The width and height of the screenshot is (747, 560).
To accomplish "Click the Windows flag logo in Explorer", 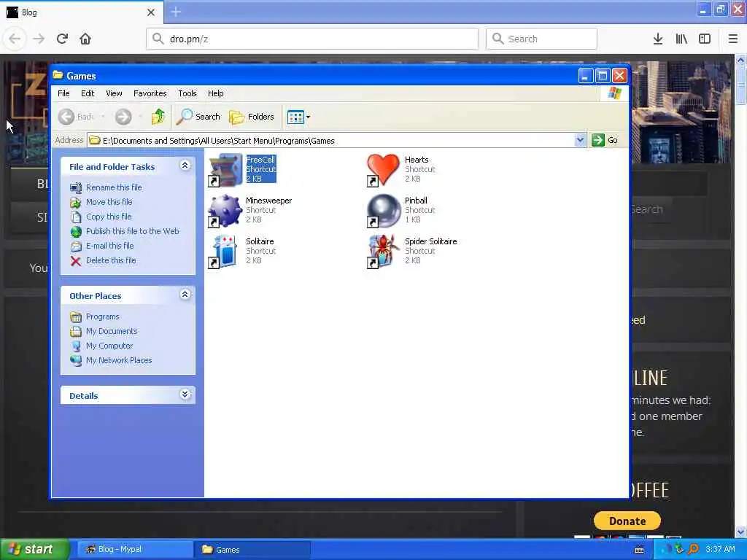I will (x=614, y=93).
